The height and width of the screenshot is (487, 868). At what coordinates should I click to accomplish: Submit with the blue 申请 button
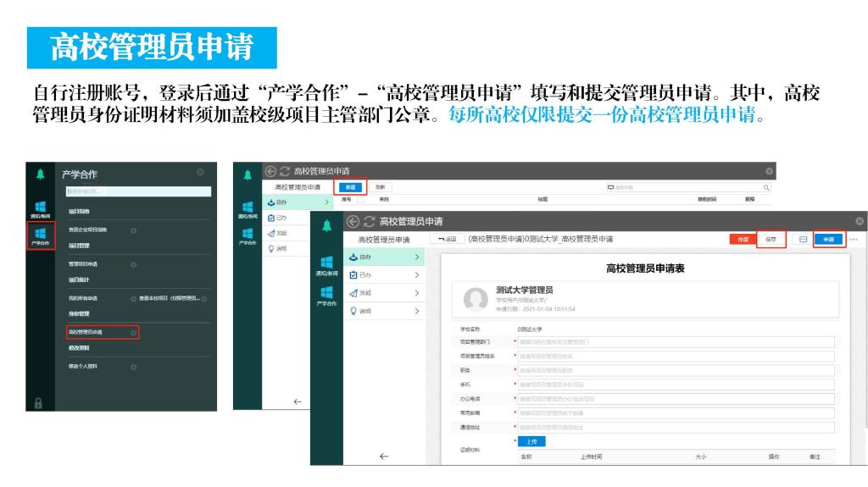pos(829,240)
